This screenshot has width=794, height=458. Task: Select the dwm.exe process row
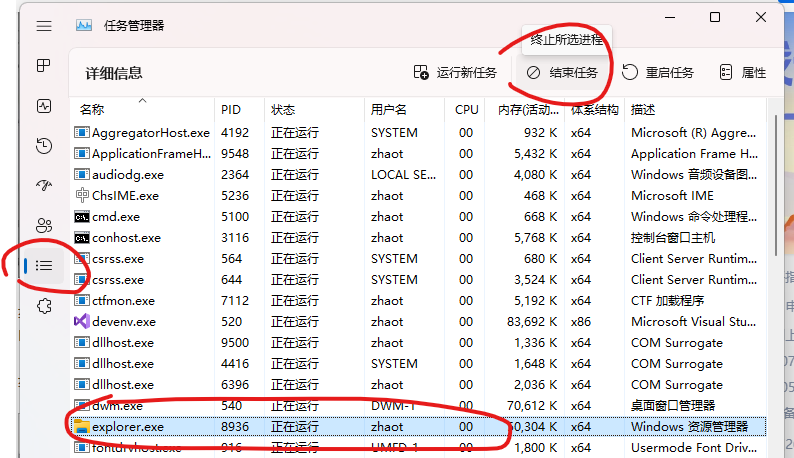pyautogui.click(x=418, y=406)
